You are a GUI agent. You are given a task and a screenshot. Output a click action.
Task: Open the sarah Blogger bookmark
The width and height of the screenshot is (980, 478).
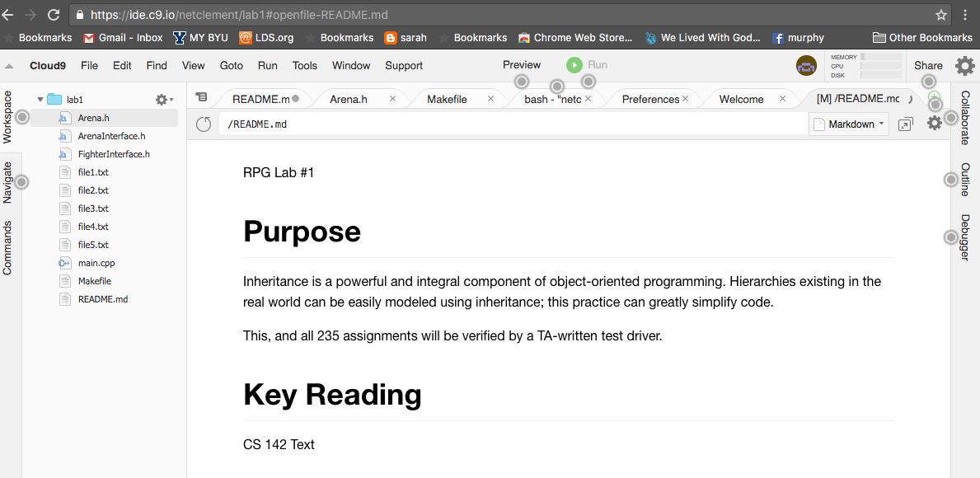click(x=406, y=37)
